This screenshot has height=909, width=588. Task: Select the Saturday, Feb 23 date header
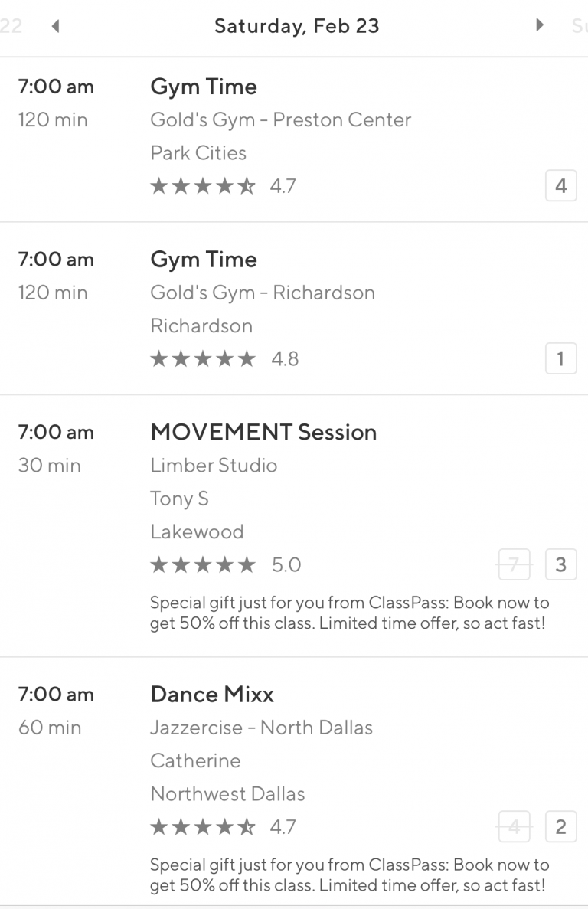pyautogui.click(x=296, y=26)
